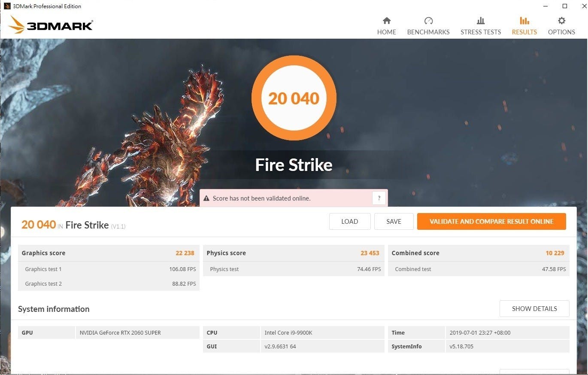Viewport: 588px width, 375px height.
Task: Click the Combined score header row
Action: click(478, 253)
